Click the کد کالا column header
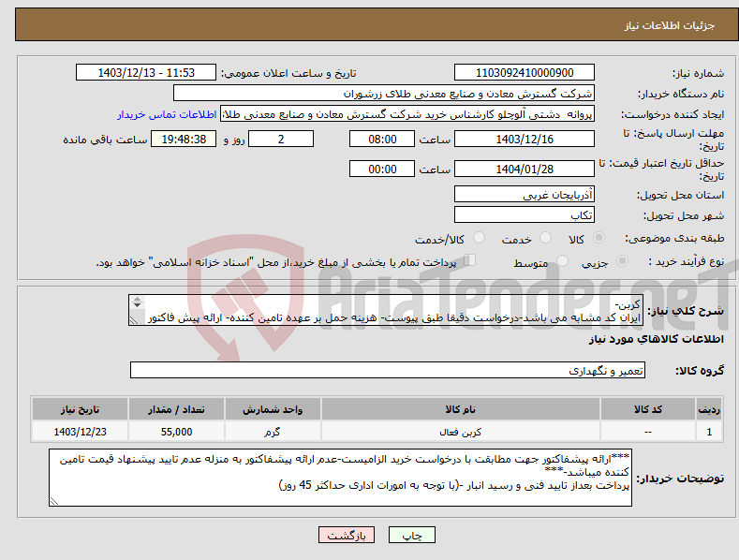This screenshot has width=739, height=560. [x=648, y=409]
